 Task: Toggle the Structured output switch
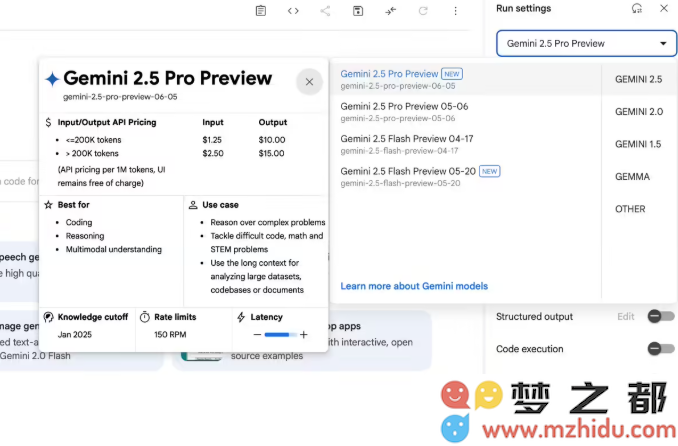[661, 316]
